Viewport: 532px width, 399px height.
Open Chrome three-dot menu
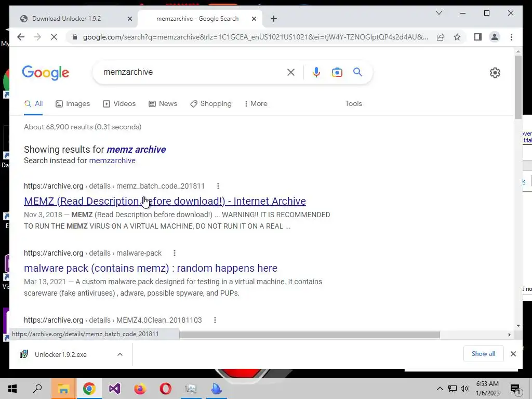click(511, 37)
